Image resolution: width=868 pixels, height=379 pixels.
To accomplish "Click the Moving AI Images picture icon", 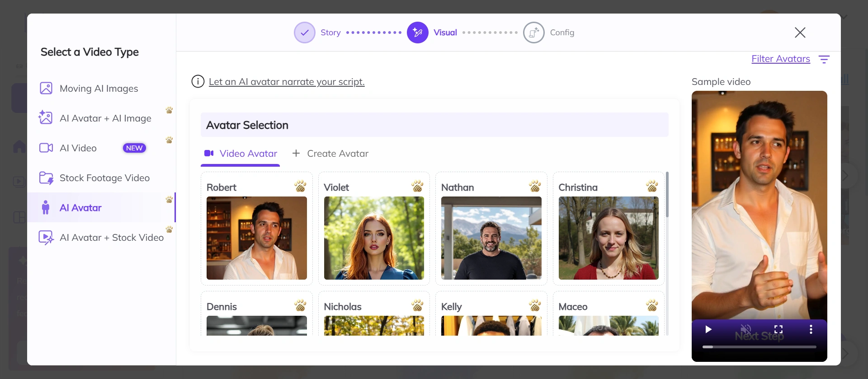I will (46, 88).
